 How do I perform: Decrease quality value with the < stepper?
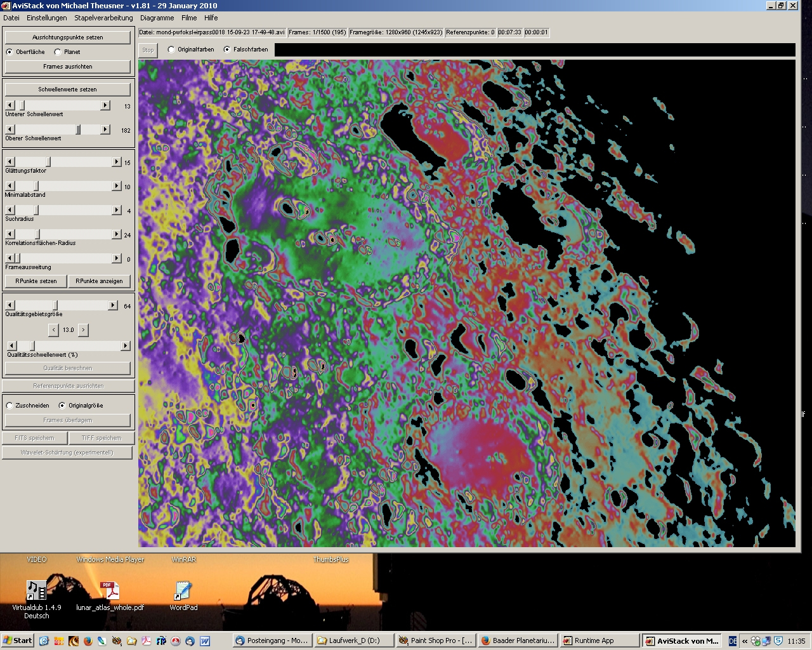(53, 330)
